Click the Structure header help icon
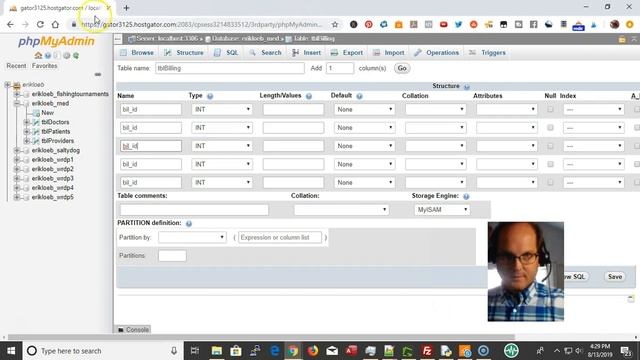Image resolution: width=640 pixels, height=360 pixels. [x=467, y=87]
